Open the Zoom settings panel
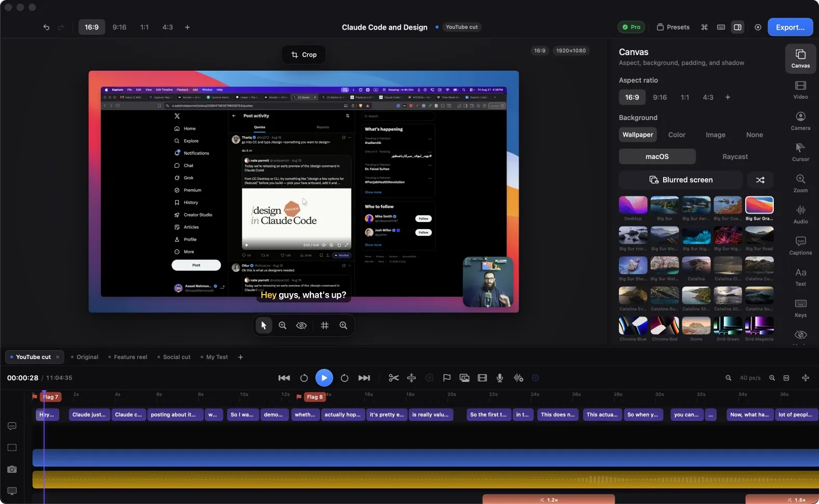The height and width of the screenshot is (504, 819). coord(800,183)
